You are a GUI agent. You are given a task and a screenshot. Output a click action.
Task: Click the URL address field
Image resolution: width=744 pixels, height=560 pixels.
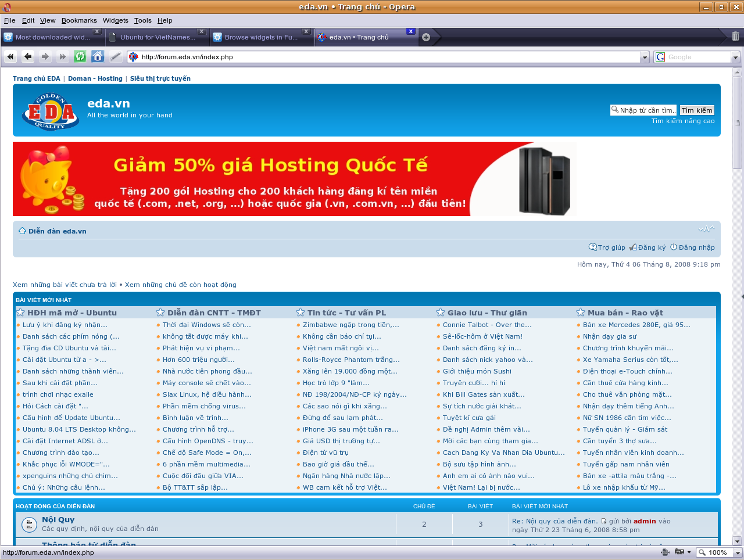pos(389,57)
